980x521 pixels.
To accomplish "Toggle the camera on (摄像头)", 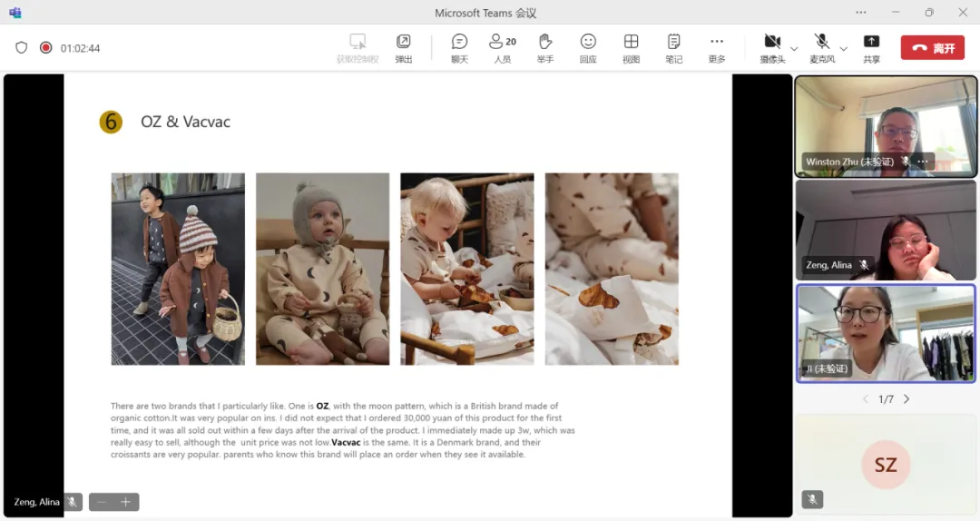I will (772, 48).
